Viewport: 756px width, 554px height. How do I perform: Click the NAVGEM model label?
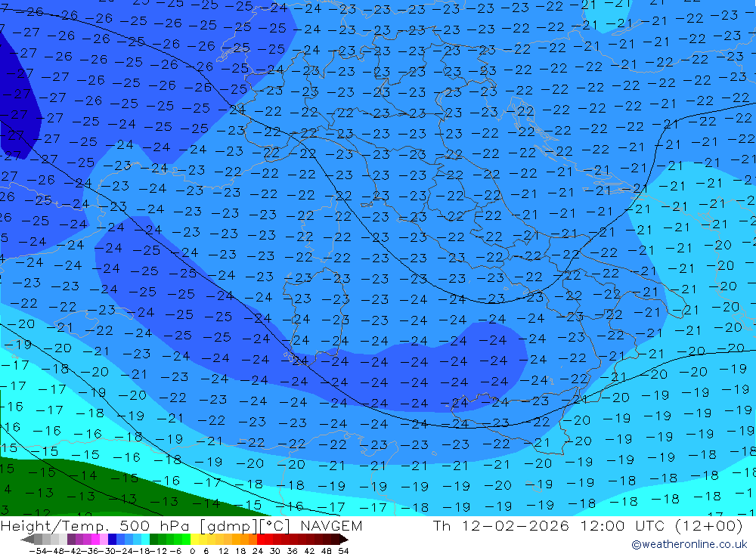(x=331, y=525)
